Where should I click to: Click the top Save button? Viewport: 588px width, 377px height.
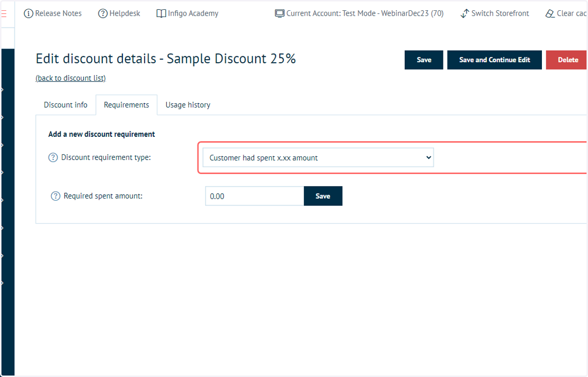click(x=424, y=60)
